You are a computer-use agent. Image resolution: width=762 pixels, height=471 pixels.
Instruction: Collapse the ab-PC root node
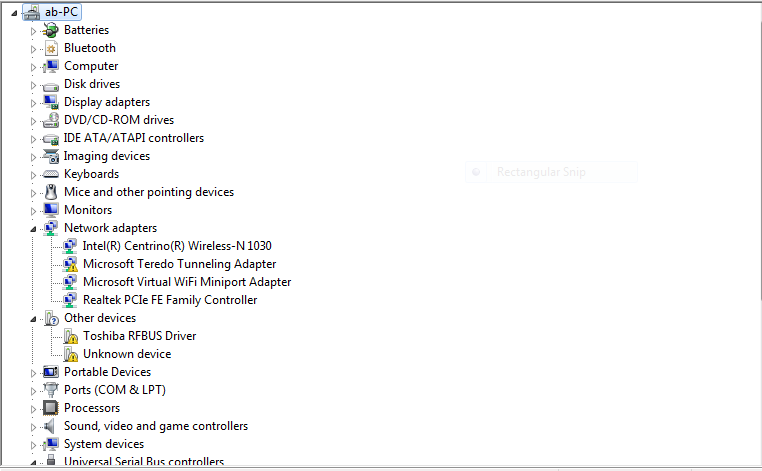tap(14, 13)
